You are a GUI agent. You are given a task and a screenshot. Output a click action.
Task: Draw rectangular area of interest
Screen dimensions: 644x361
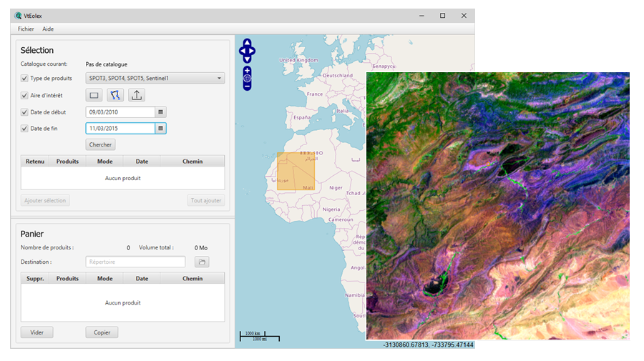(94, 95)
